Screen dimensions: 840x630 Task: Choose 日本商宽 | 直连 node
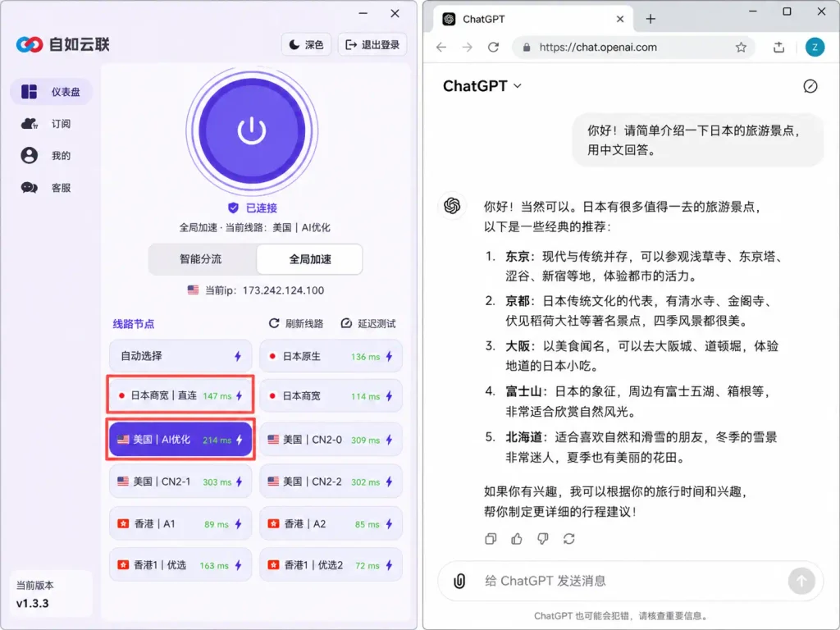point(180,395)
